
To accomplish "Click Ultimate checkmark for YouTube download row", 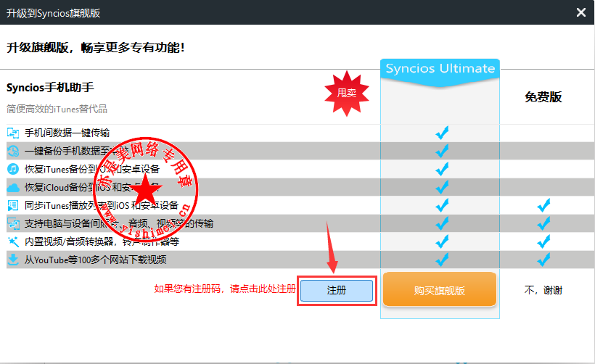I will [x=442, y=260].
